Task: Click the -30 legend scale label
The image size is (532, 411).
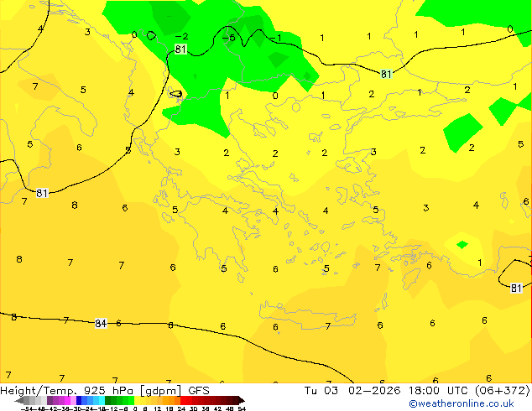Action: tap(76, 408)
